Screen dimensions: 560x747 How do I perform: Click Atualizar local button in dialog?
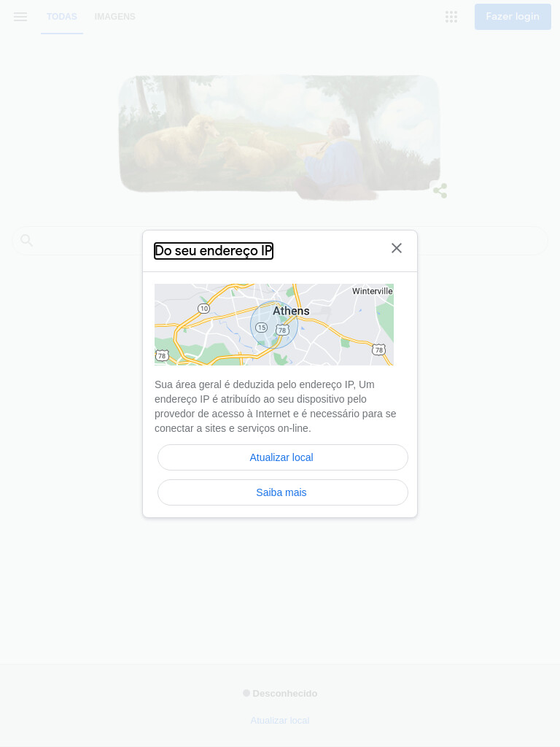tap(282, 457)
